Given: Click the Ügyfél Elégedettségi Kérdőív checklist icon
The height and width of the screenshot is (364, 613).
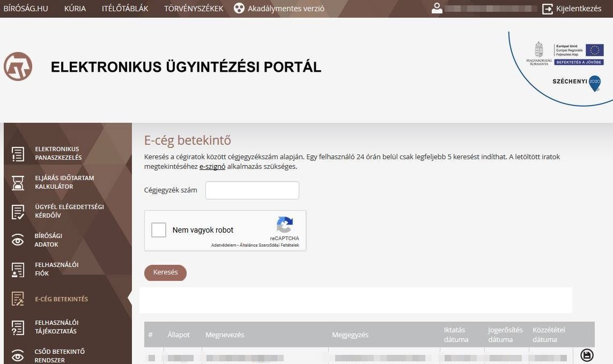Looking at the screenshot, I should point(18,212).
